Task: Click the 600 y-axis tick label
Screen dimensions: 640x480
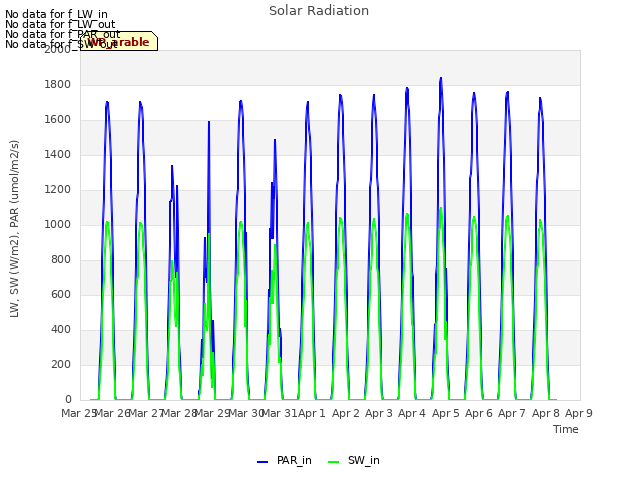Action: (61, 295)
